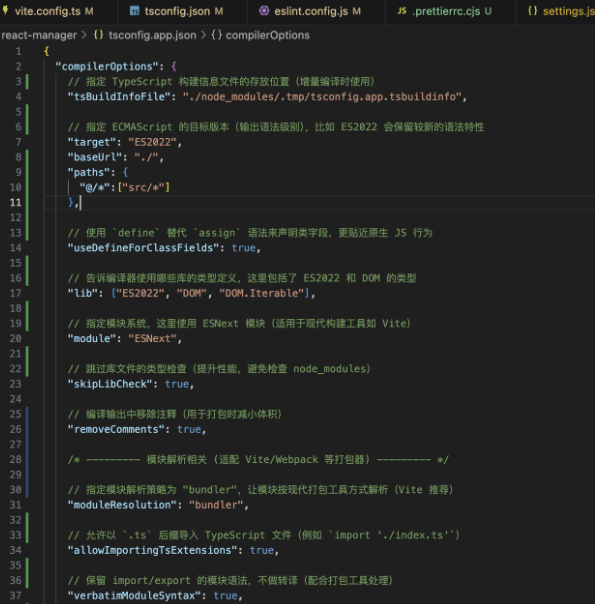Click the "useDefineForClassFields" key

(143, 247)
